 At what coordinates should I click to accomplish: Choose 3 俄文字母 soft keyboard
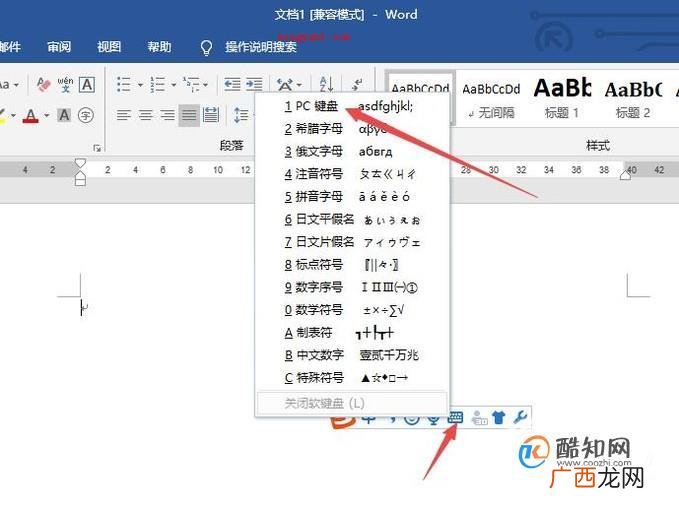(x=353, y=151)
